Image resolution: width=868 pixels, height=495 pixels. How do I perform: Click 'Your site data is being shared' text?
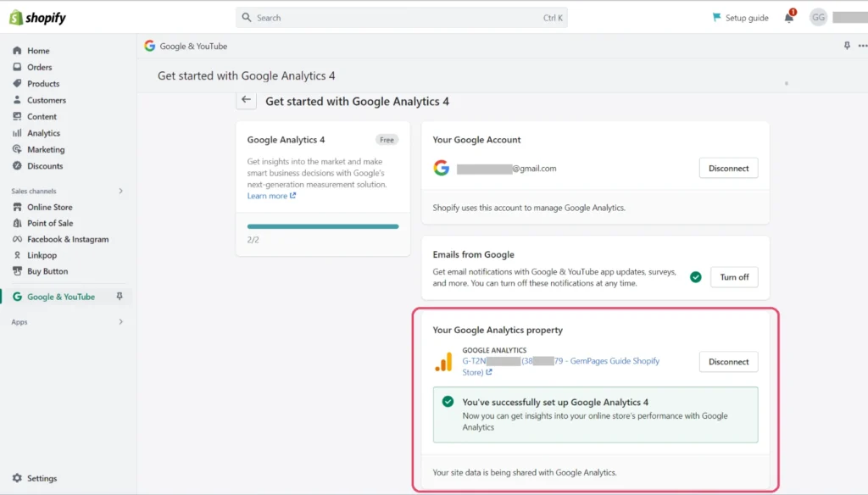(x=524, y=472)
